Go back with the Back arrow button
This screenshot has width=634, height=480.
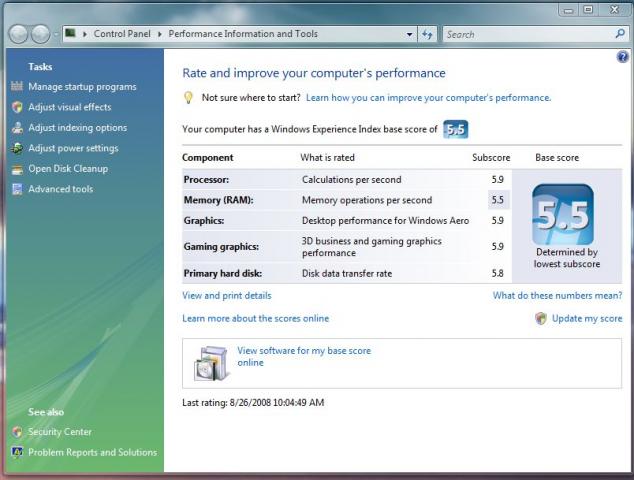18,34
